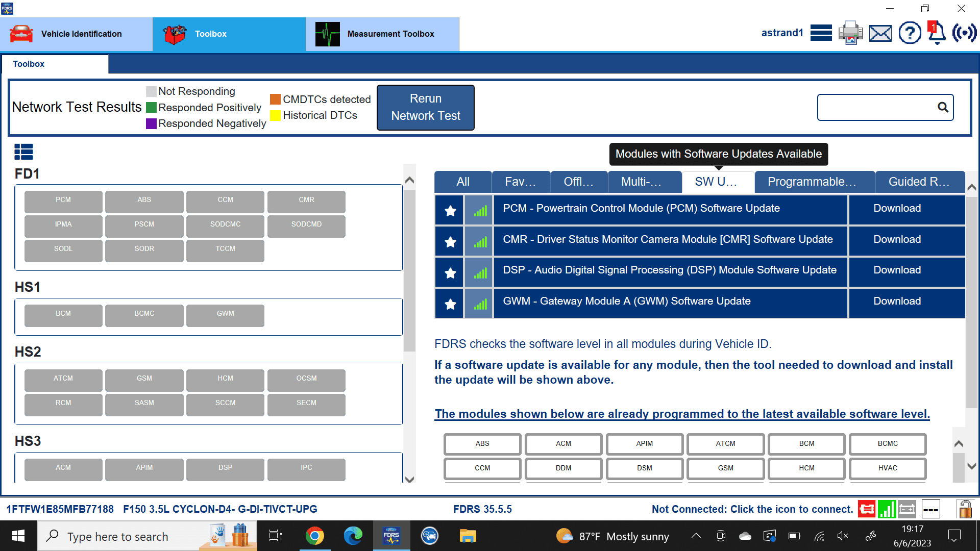Click the padlock icon in status bar
The height and width of the screenshot is (551, 980).
pos(964,509)
